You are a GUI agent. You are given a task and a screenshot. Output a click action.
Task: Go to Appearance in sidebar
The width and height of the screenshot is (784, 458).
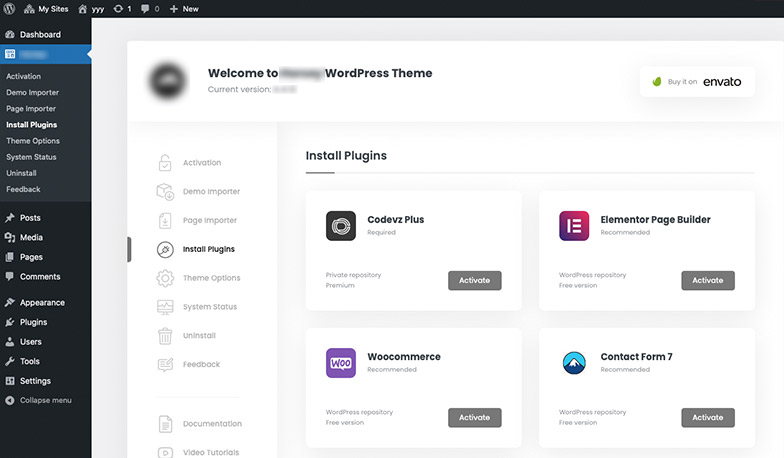41,302
